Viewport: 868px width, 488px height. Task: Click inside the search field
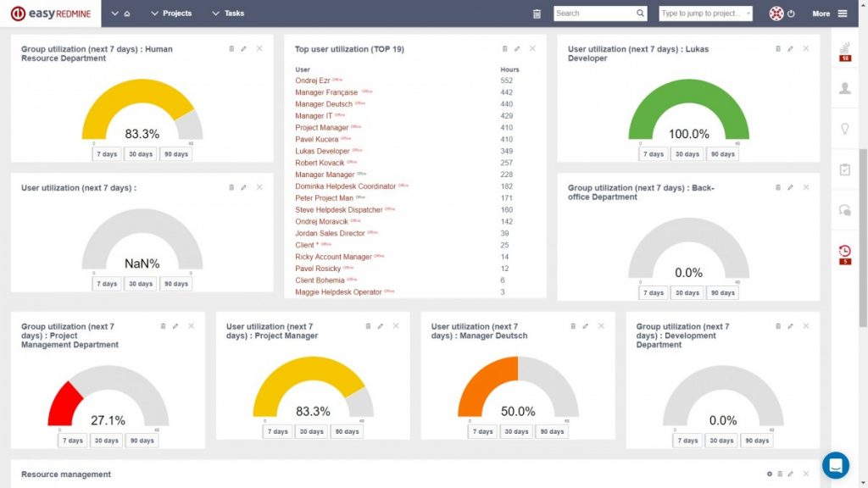[x=593, y=14]
